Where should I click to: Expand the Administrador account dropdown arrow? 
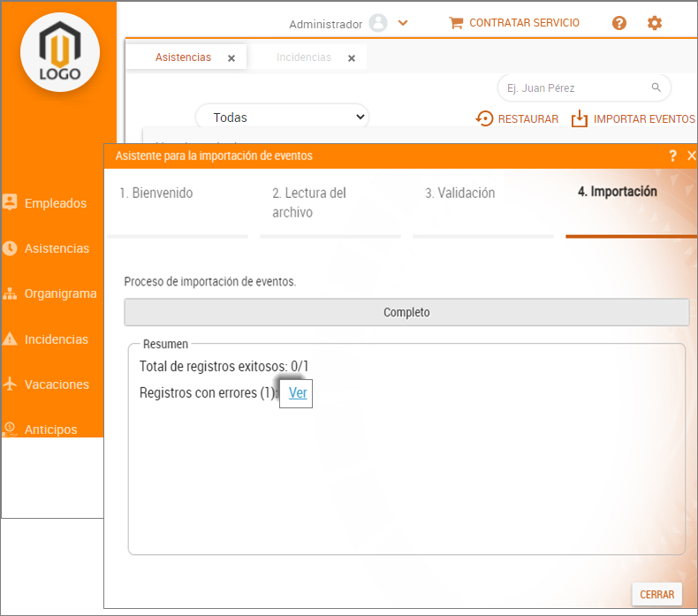click(403, 24)
